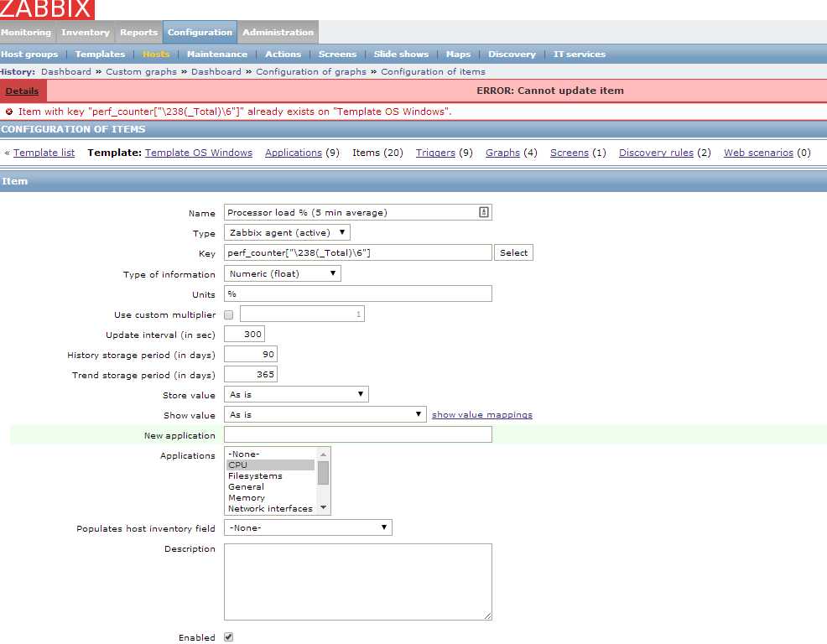
Task: Click the Zabbix logo
Action: [46, 9]
